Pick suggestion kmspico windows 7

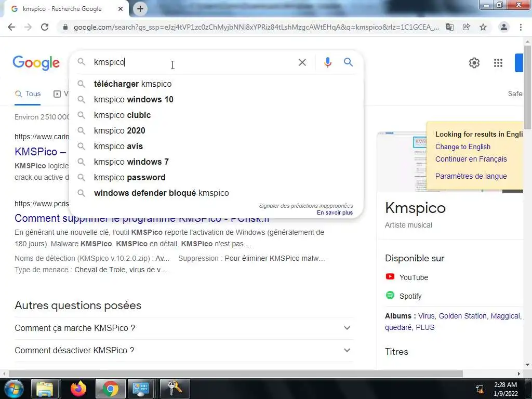(216, 162)
